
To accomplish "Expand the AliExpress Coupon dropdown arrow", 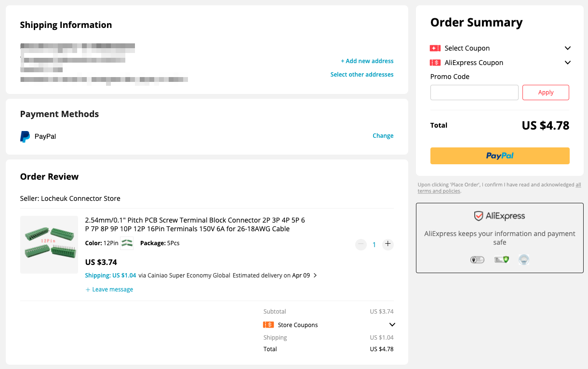I will tap(568, 63).
